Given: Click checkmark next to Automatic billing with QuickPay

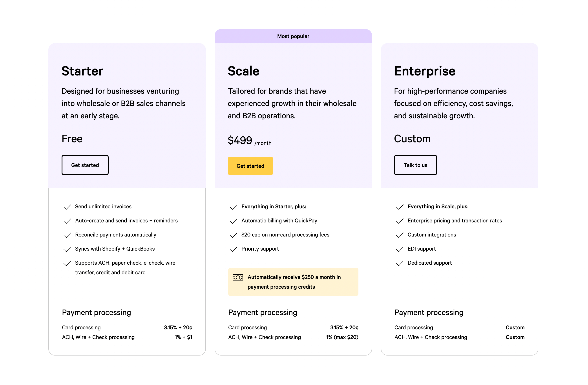Looking at the screenshot, I should (x=233, y=221).
